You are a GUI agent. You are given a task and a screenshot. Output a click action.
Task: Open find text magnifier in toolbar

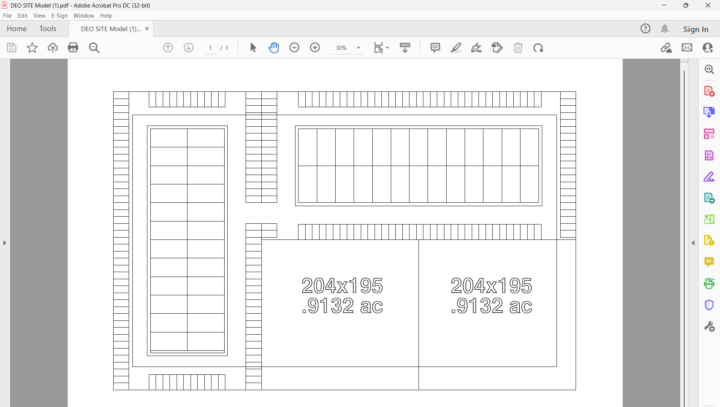click(x=94, y=48)
